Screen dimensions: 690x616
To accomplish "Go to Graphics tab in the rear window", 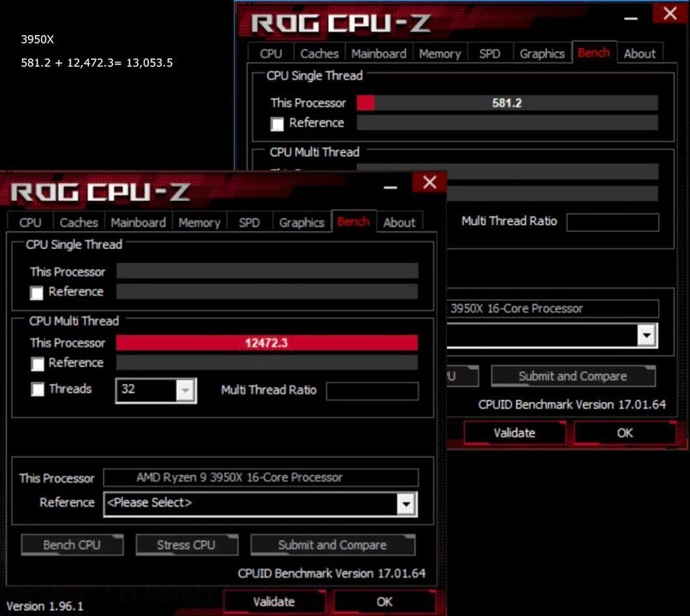I will (x=542, y=53).
